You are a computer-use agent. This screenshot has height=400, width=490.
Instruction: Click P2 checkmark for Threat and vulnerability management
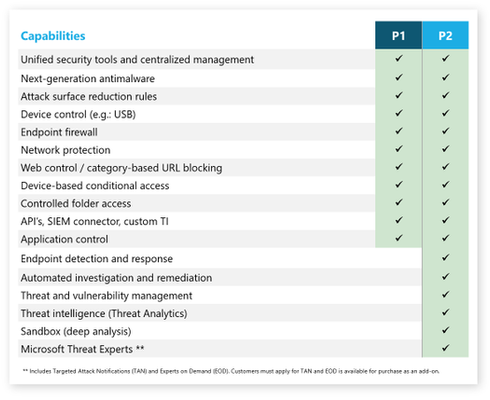[445, 294]
